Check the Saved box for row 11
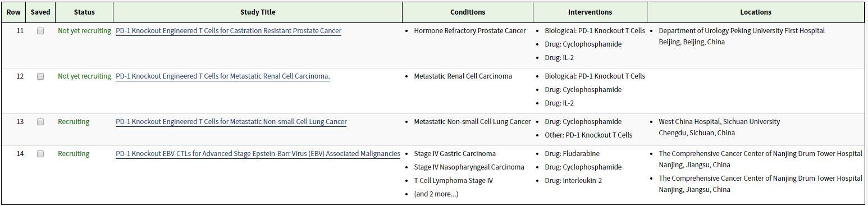The height and width of the screenshot is (206, 868). click(x=40, y=31)
